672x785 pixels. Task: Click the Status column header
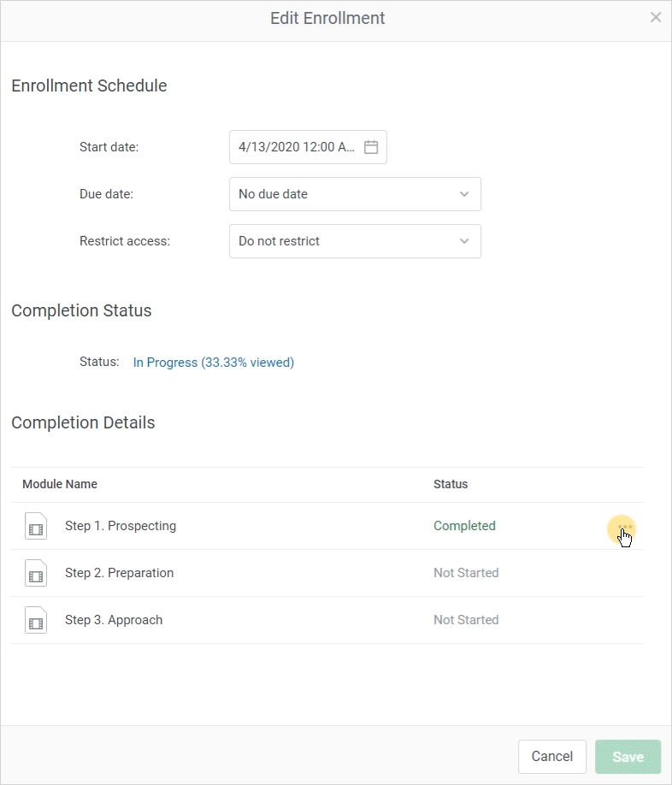coord(451,484)
